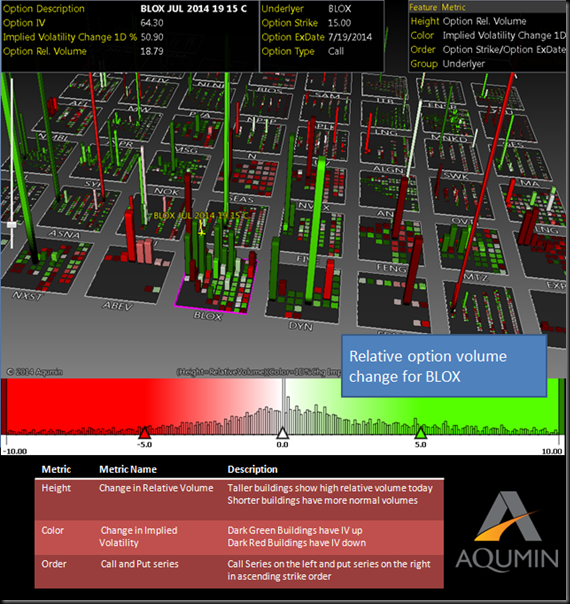
Task: Select the red -5.0 color scale marker
Action: coord(144,433)
